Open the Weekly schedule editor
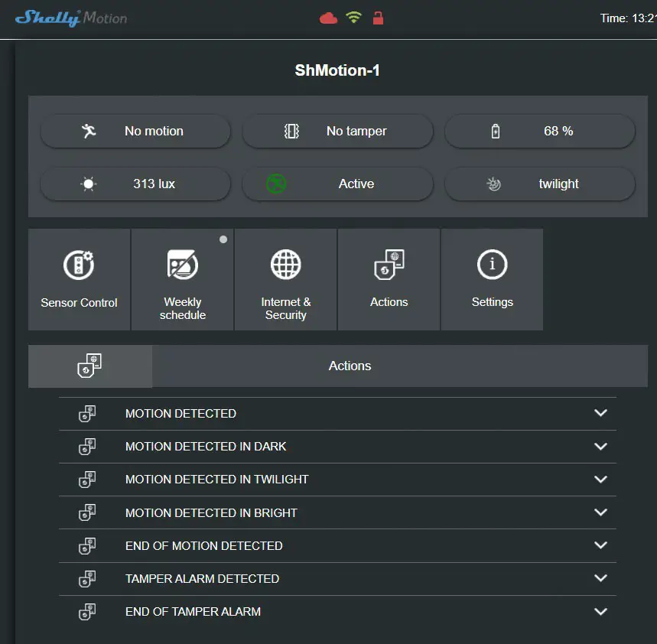 pos(182,279)
